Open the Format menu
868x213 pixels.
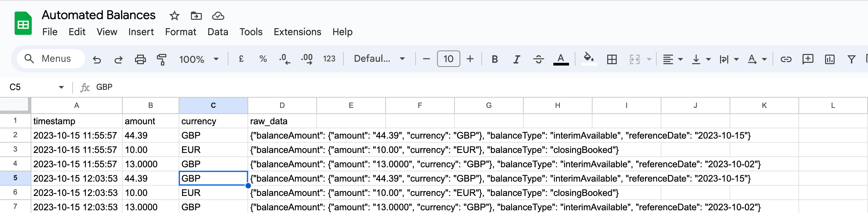click(181, 32)
